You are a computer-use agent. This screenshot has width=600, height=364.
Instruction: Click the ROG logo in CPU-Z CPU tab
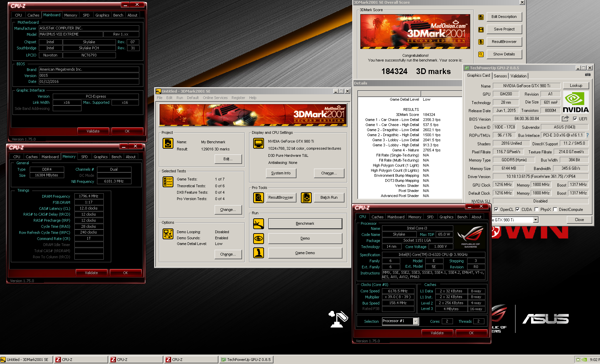470,237
